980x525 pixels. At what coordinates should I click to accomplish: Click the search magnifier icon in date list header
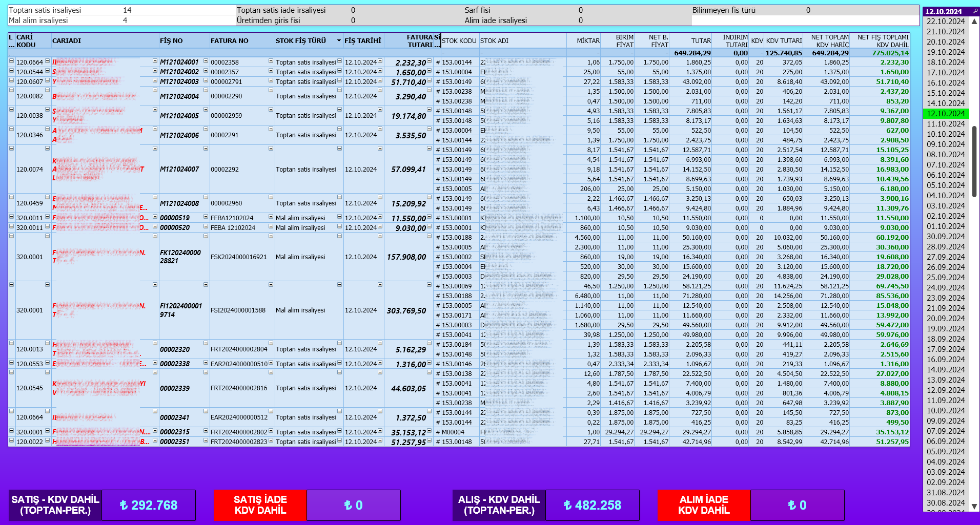pos(975,11)
